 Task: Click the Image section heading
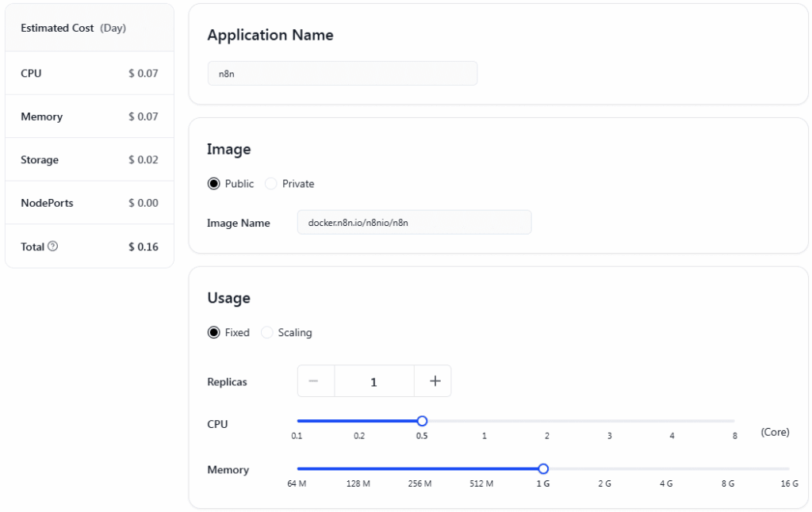click(229, 149)
